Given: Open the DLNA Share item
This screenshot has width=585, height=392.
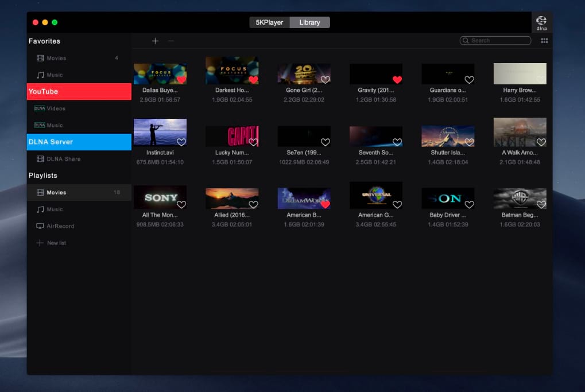Looking at the screenshot, I should (x=79, y=158).
